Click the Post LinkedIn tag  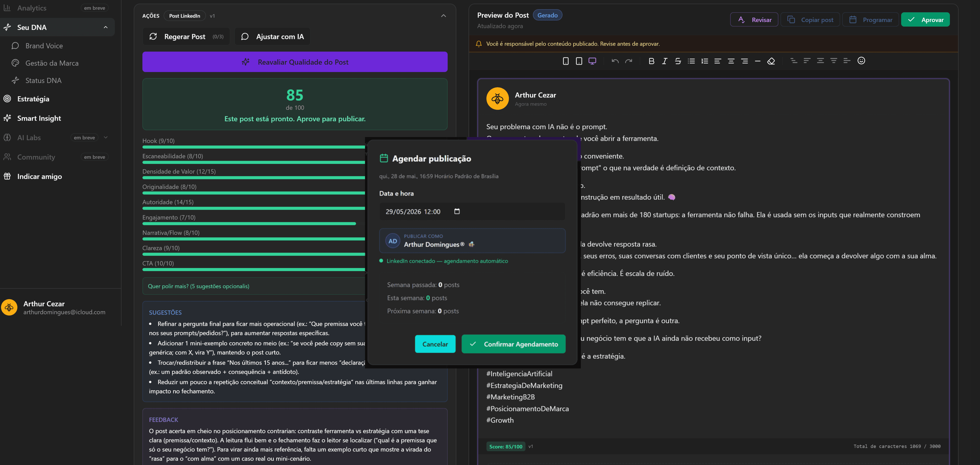coord(185,16)
